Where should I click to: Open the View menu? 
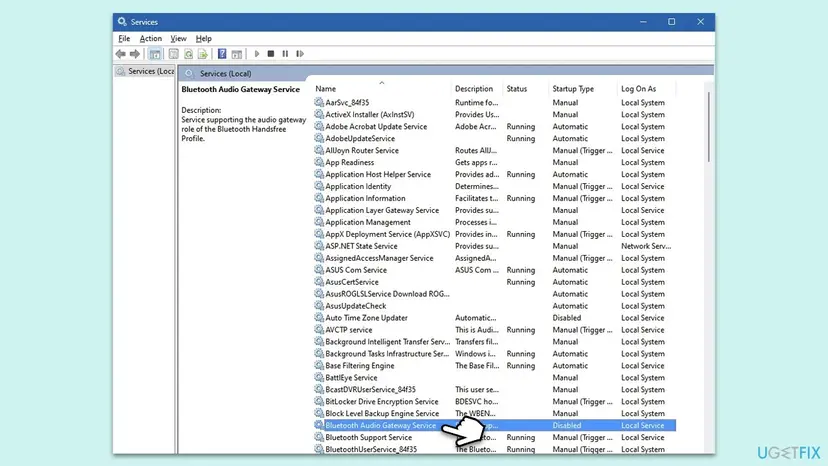(178, 39)
